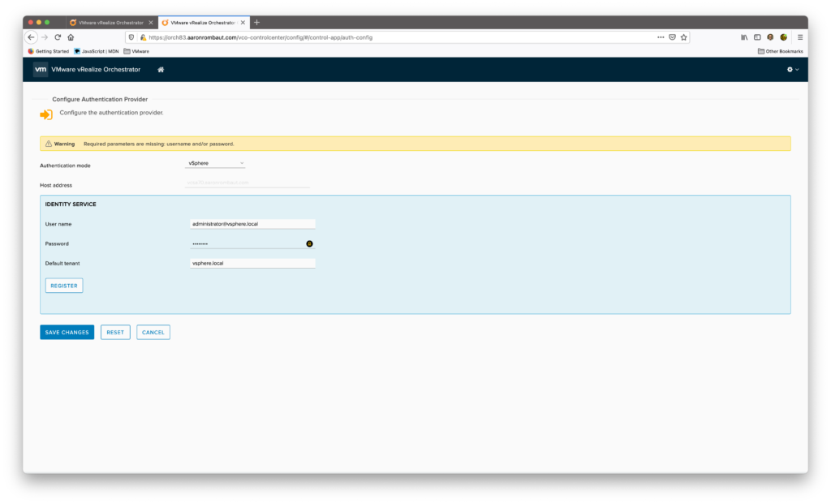Open the Firefox hamburger menu
Screen dimensions: 831x504
799,37
